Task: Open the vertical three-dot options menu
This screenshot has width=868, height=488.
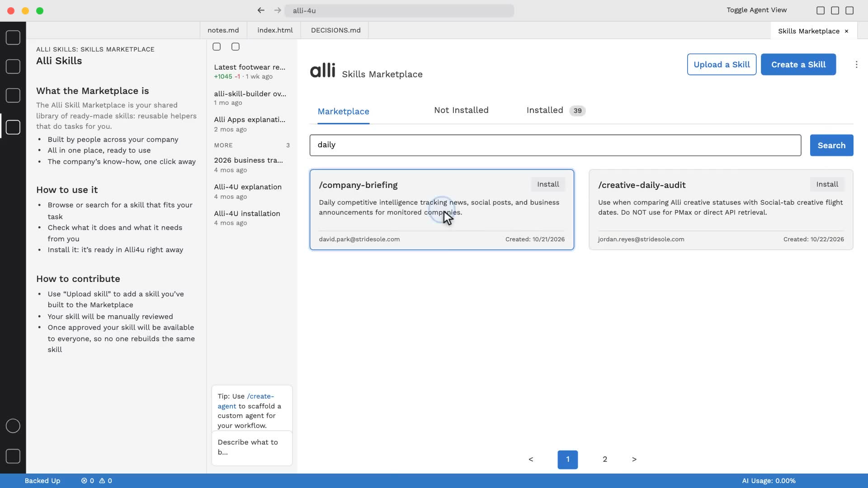Action: pyautogui.click(x=856, y=65)
